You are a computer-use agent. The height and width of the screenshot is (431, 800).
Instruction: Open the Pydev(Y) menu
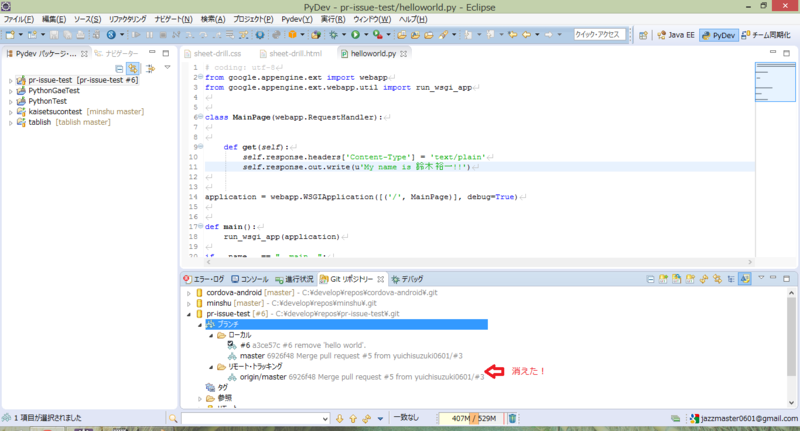[x=297, y=19]
